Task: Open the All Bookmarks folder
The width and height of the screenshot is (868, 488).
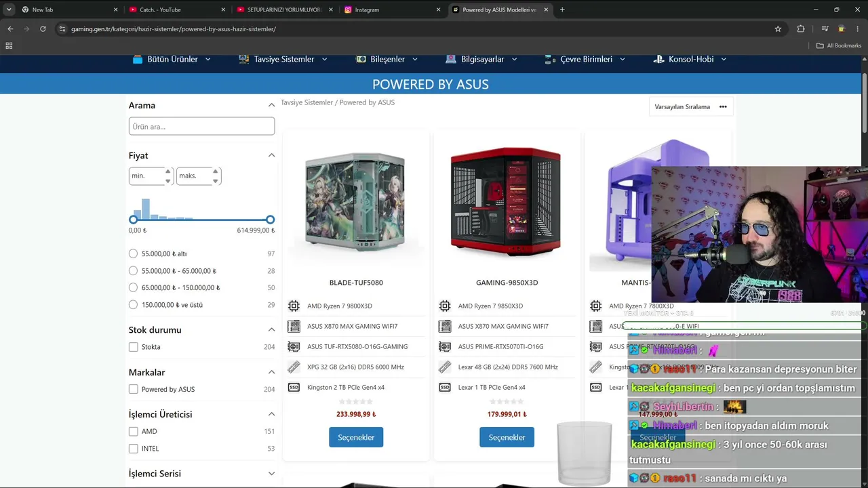Action: (839, 45)
